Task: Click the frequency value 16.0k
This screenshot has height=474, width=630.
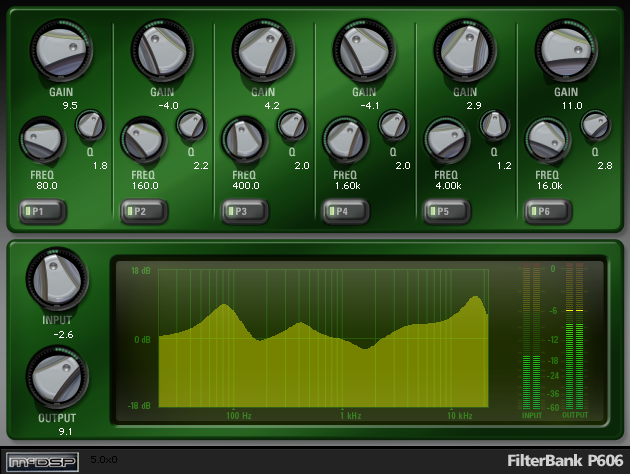Action: [550, 186]
